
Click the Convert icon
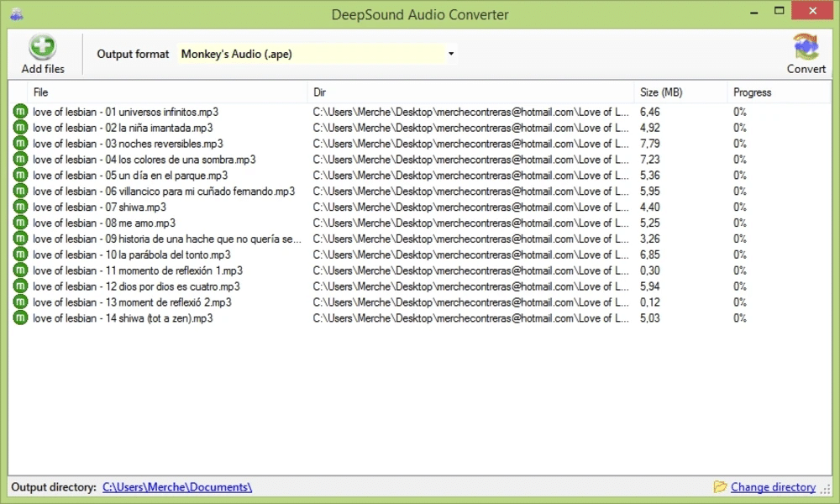click(806, 46)
